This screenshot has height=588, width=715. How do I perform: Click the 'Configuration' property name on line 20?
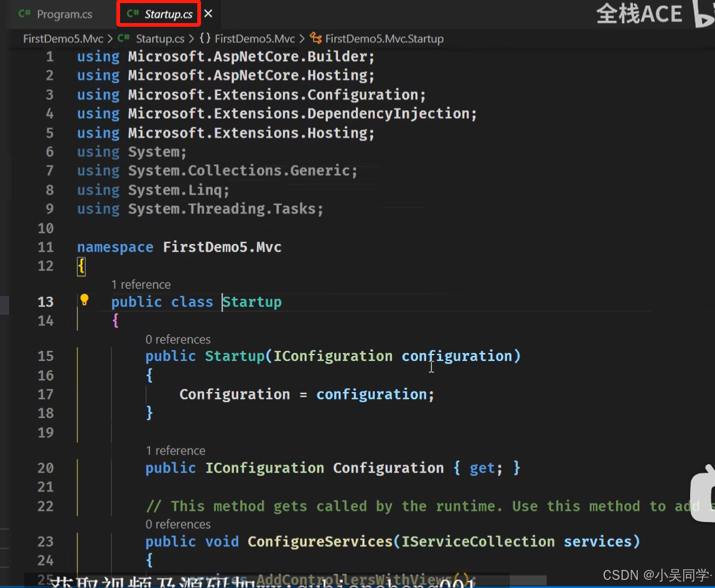pos(388,468)
